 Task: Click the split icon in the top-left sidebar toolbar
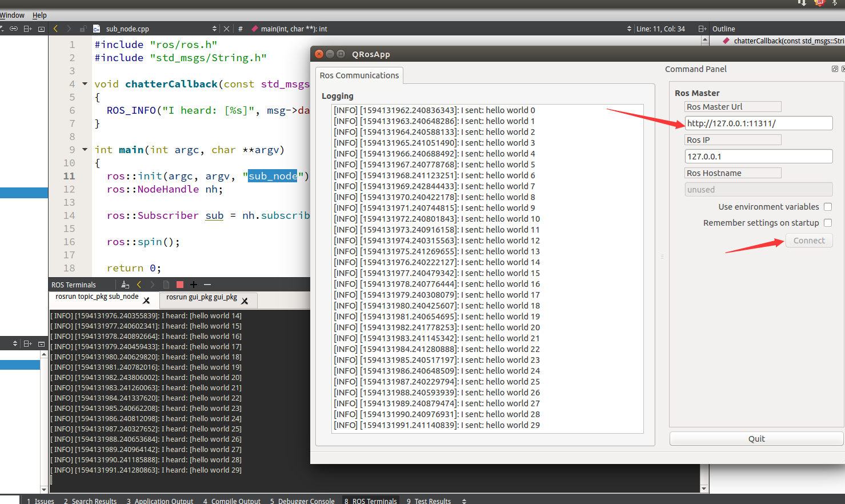pyautogui.click(x=27, y=29)
